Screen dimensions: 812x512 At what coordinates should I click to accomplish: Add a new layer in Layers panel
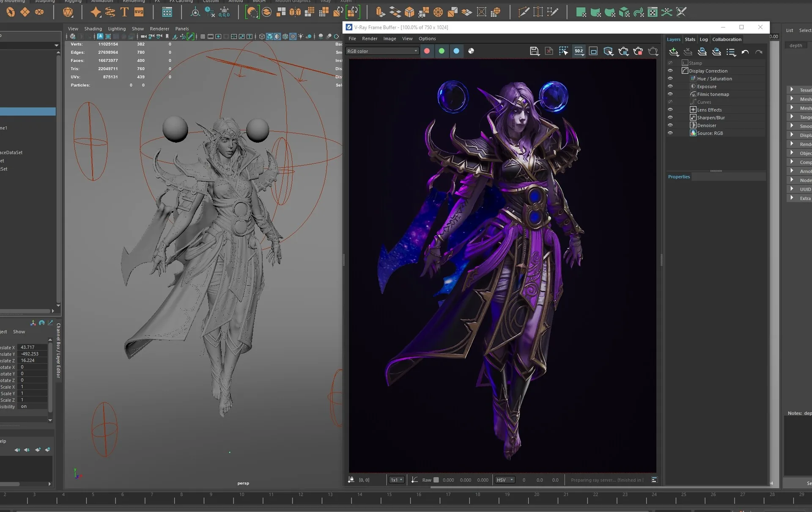tap(674, 52)
